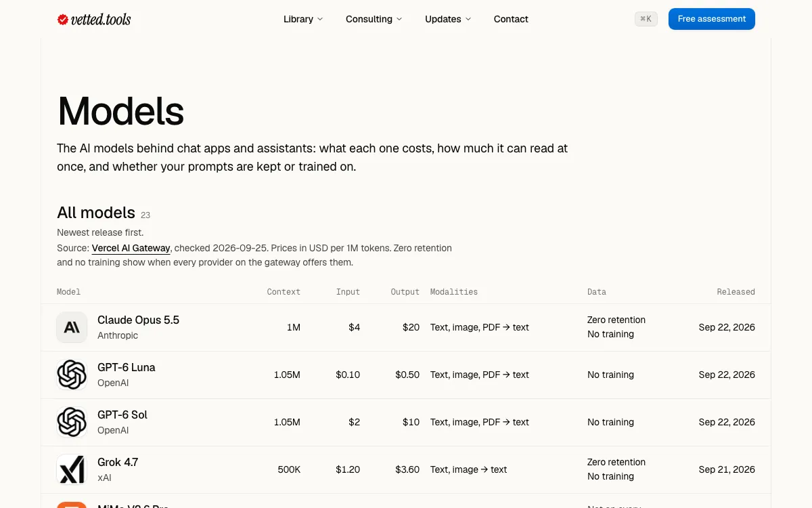
Task: Open the Grok 4.7 model
Action: 118,462
